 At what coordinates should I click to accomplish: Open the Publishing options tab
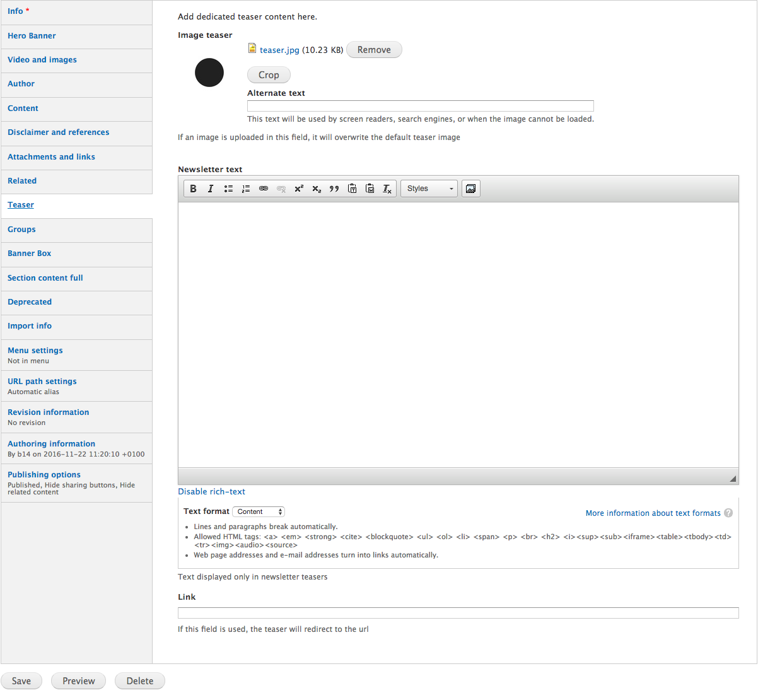(44, 475)
